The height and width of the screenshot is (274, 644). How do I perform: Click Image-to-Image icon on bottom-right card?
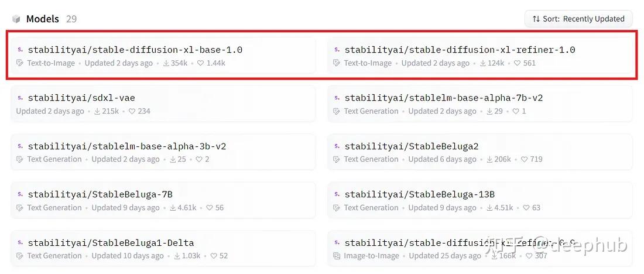(x=337, y=256)
